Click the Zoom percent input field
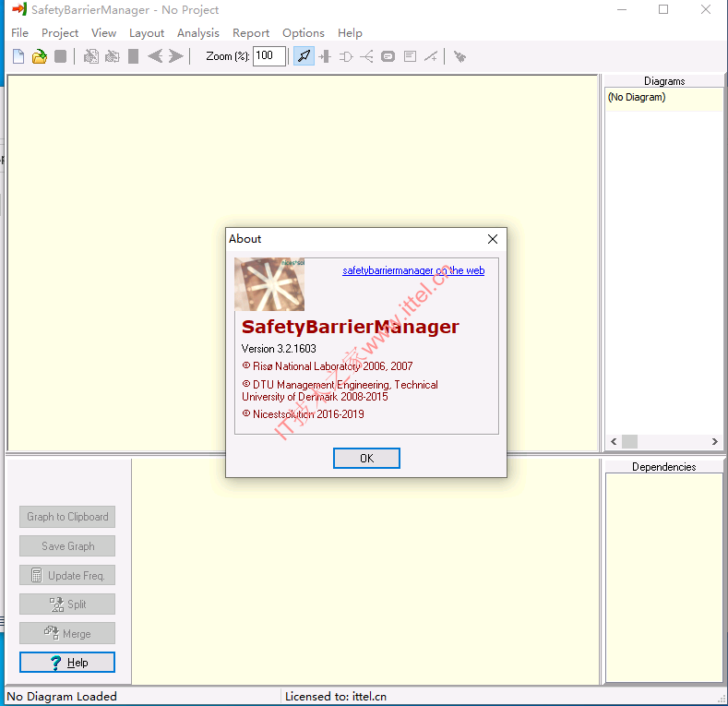Screen dimensions: 728x706 coord(269,56)
